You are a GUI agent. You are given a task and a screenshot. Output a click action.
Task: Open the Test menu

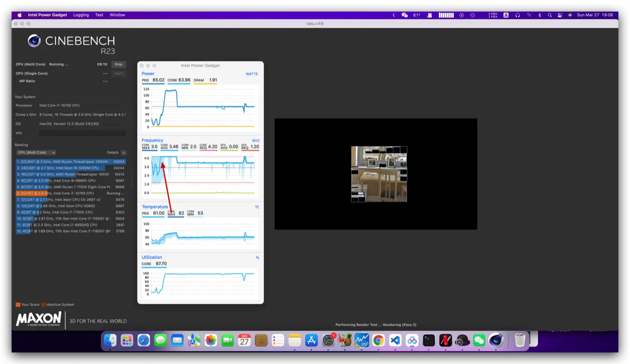click(x=99, y=15)
